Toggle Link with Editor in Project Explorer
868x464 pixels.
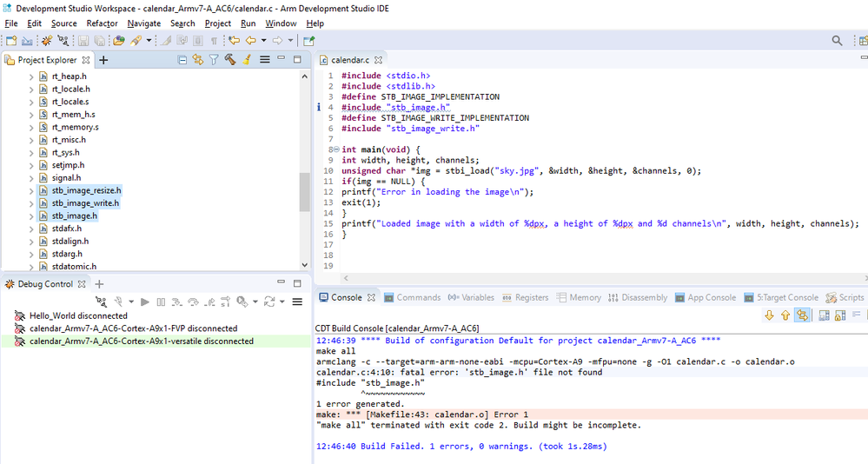click(x=198, y=60)
